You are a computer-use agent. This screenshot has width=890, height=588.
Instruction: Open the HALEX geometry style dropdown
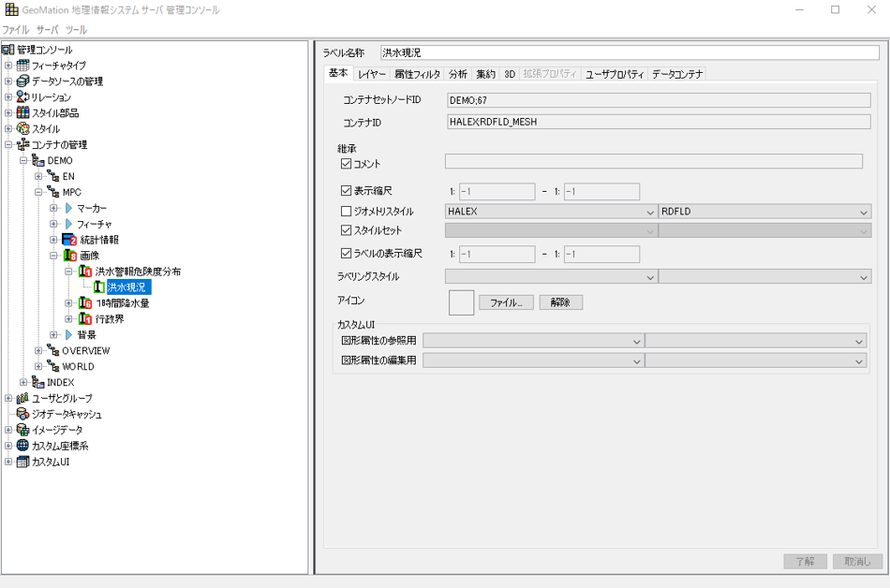pos(551,212)
